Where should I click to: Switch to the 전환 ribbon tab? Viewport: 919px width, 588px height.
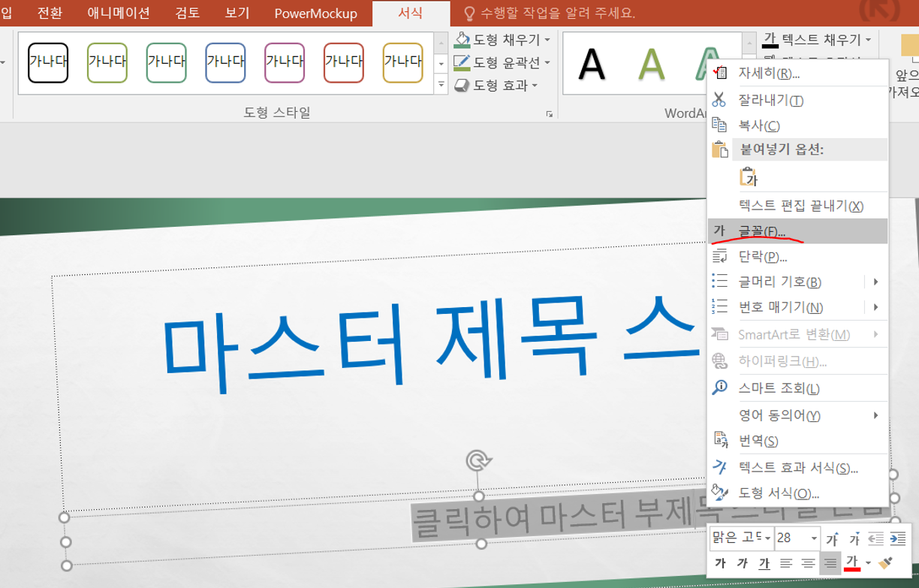pyautogui.click(x=50, y=13)
